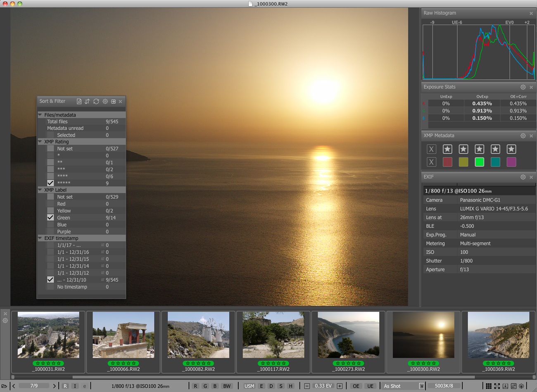Clear the XMP star rating with X

point(431,149)
